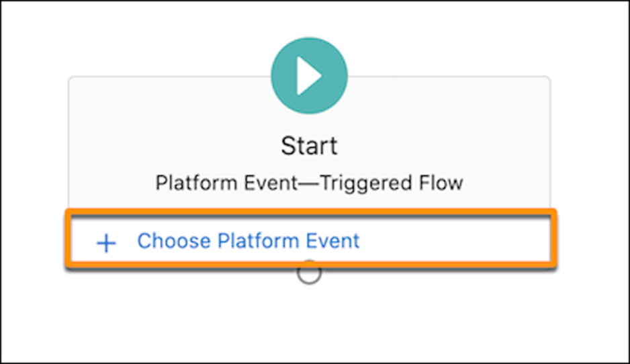
Task: Click the end node circle to add an element
Action: pos(309,273)
